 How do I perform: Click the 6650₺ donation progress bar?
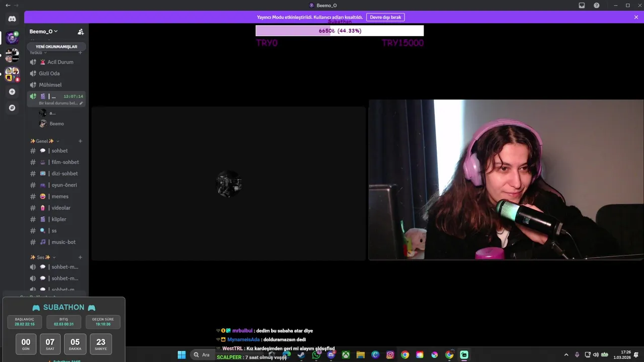point(340,31)
